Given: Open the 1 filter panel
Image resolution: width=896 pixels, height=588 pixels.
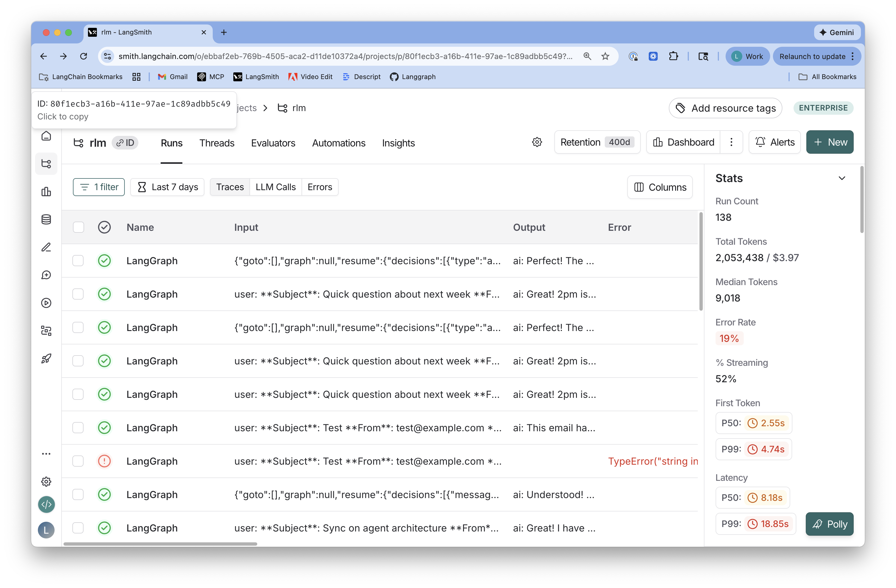Looking at the screenshot, I should point(99,187).
